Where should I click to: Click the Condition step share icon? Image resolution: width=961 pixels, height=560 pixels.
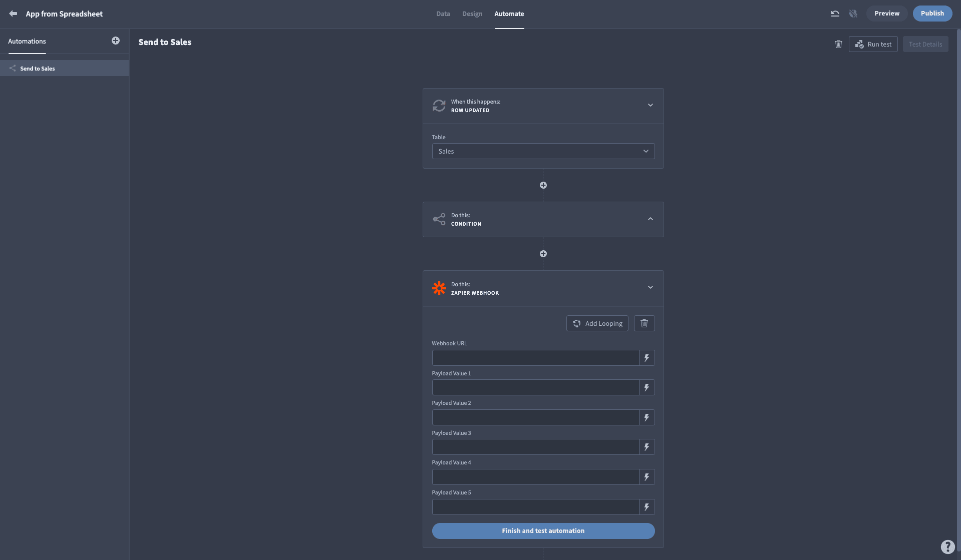(x=439, y=219)
